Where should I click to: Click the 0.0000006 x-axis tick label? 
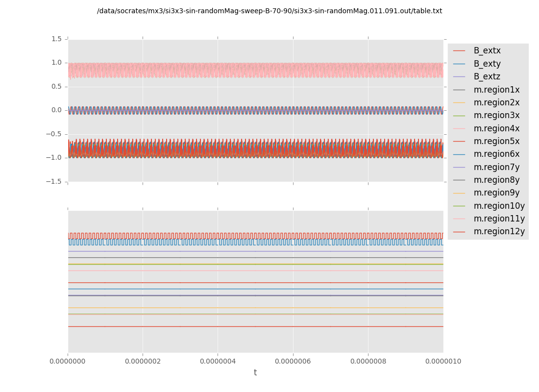coord(293,361)
